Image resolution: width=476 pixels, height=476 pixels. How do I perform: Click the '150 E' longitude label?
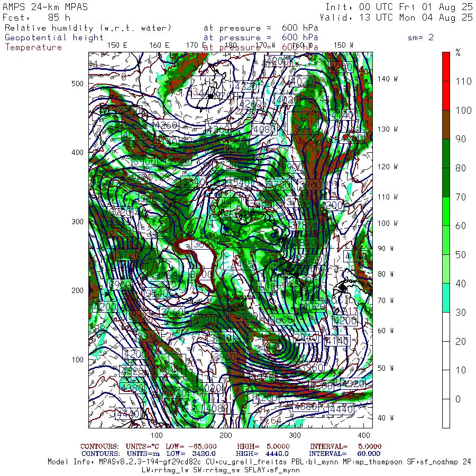pos(117,45)
